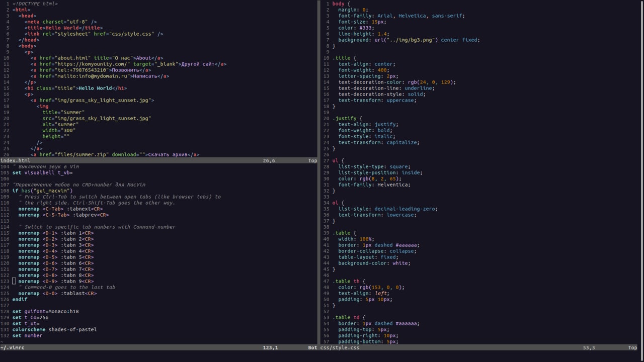The width and height of the screenshot is (644, 362).
Task: Click the color: #333 declaration
Action: click(x=358, y=28)
